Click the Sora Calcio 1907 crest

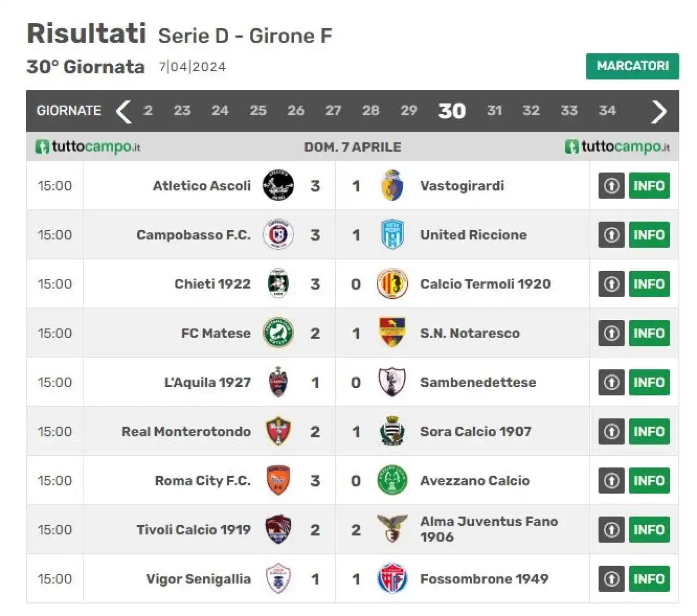(x=392, y=431)
